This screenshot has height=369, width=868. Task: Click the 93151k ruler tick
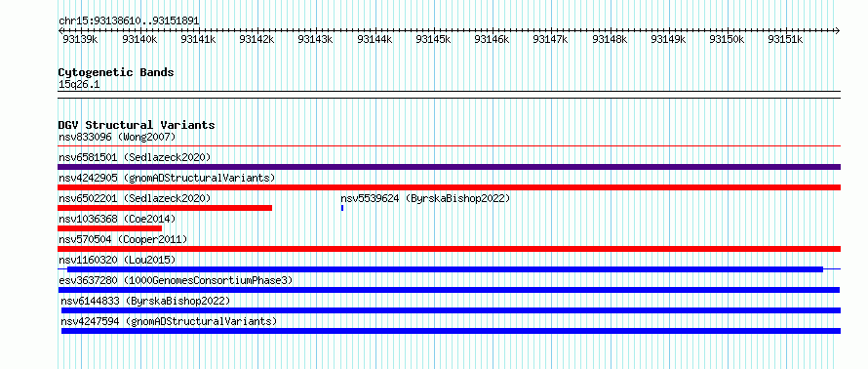[786, 39]
